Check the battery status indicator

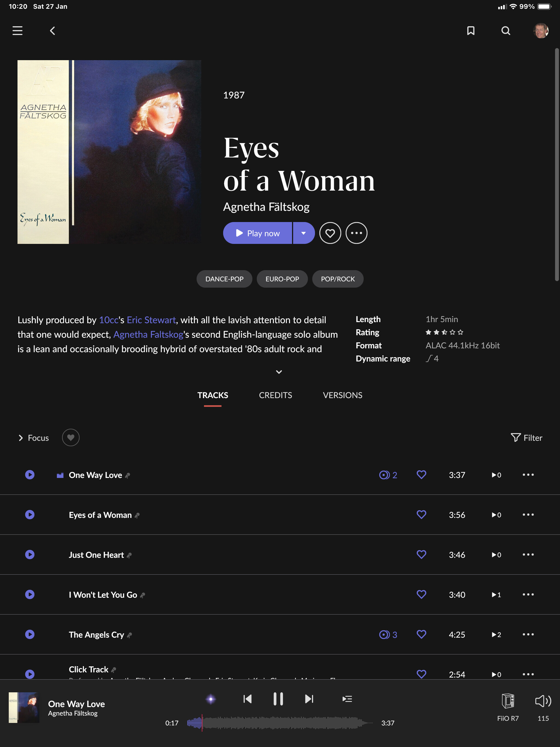coord(544,6)
